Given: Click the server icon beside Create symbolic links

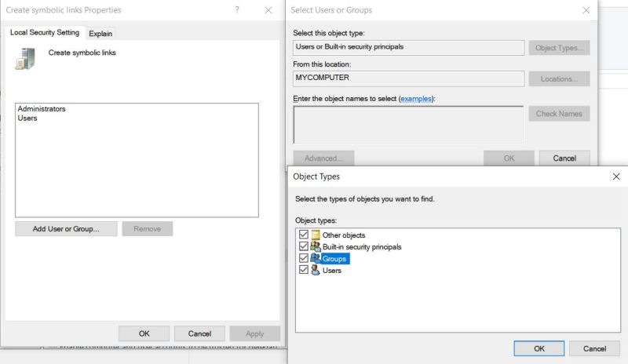Looking at the screenshot, I should [x=24, y=59].
